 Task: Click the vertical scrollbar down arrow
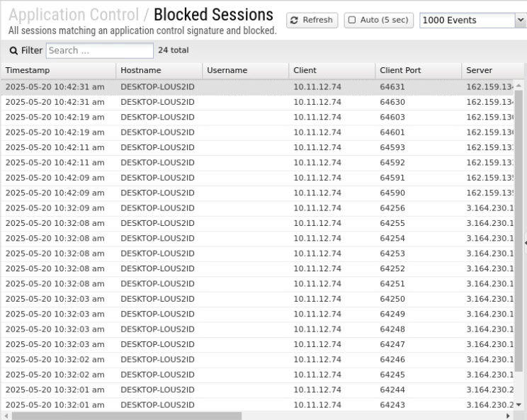click(518, 404)
